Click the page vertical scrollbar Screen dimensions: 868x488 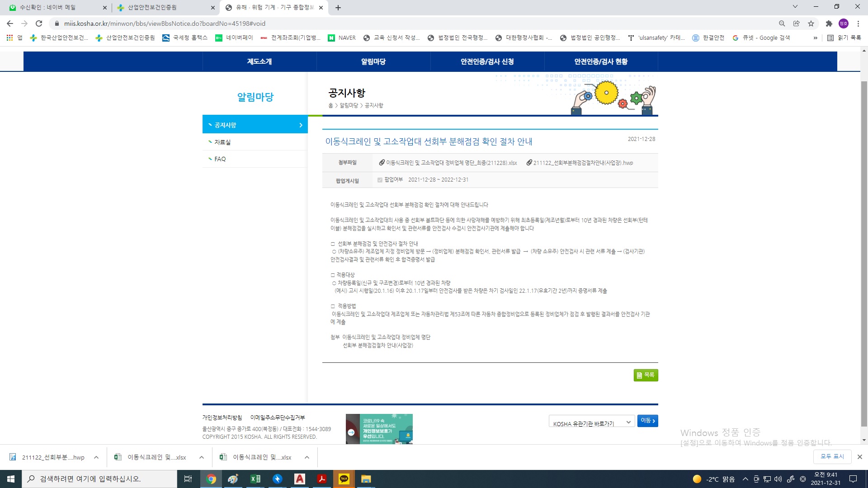pos(864,253)
